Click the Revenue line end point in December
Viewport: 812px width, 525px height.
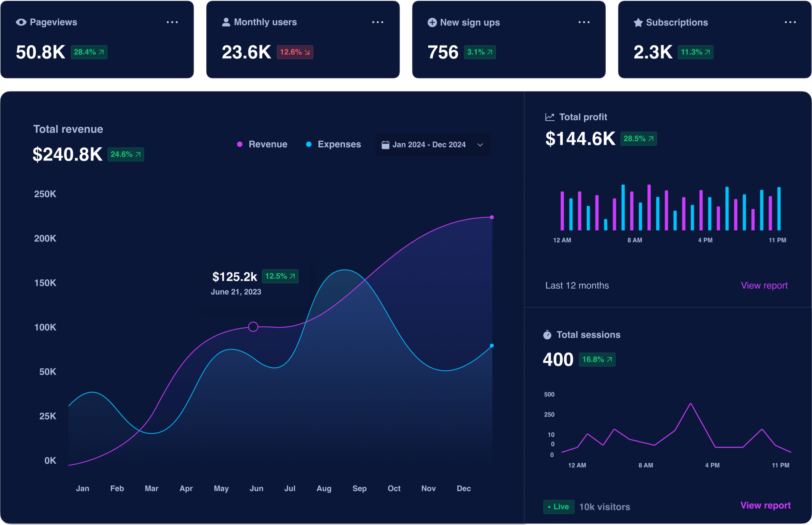click(x=492, y=218)
